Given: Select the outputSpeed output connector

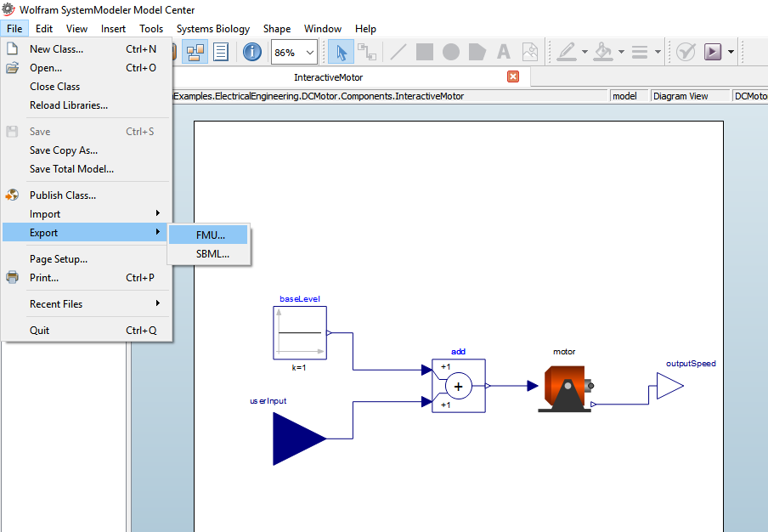Looking at the screenshot, I should (670, 386).
